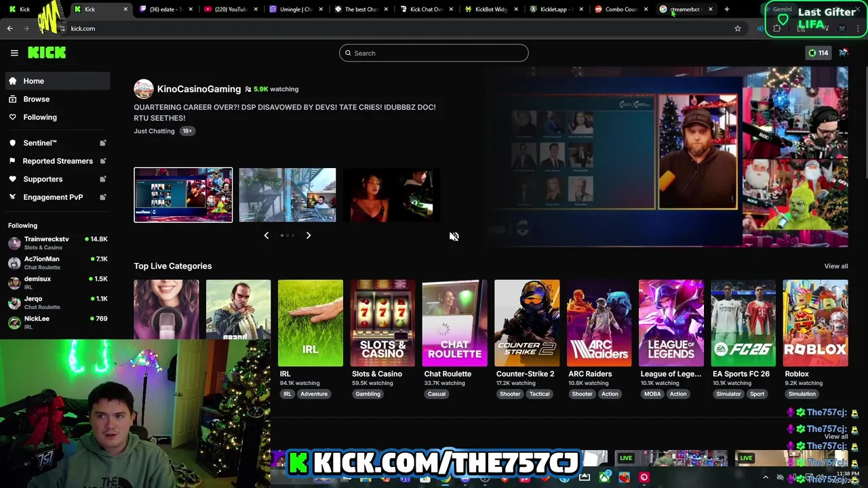Viewport: 868px width, 488px height.
Task: Click browser back arrow button
Action: pos(9,28)
